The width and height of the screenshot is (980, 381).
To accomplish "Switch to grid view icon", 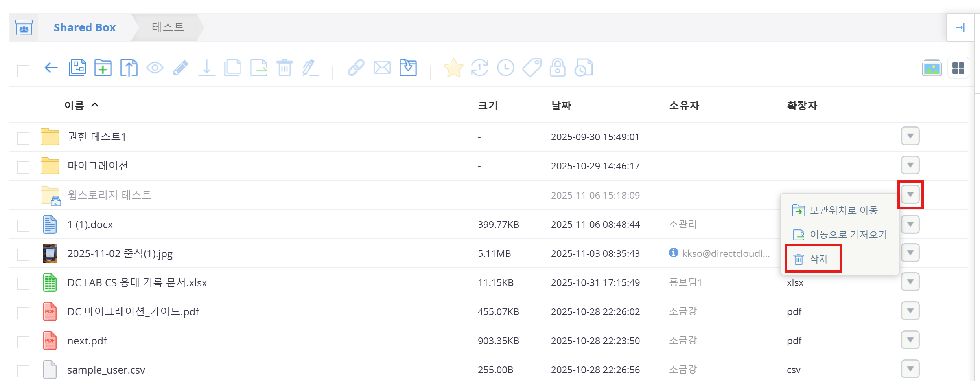I will tap(958, 68).
